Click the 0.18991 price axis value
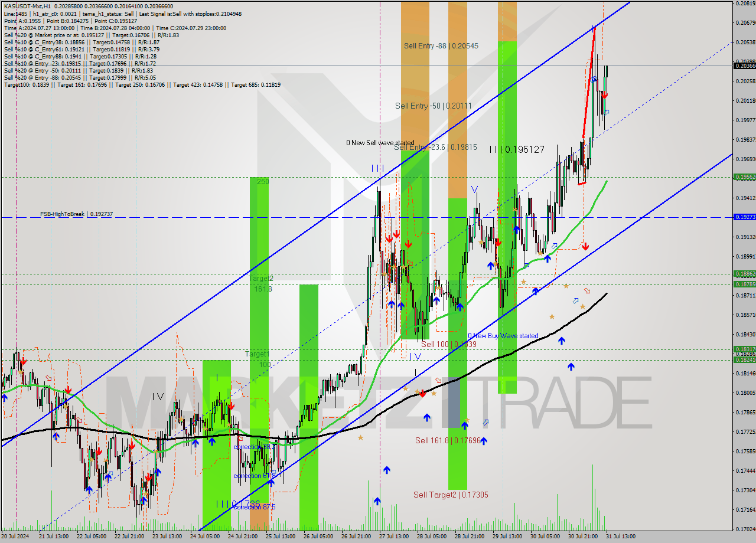Image resolution: width=756 pixels, height=543 pixels. click(x=745, y=256)
